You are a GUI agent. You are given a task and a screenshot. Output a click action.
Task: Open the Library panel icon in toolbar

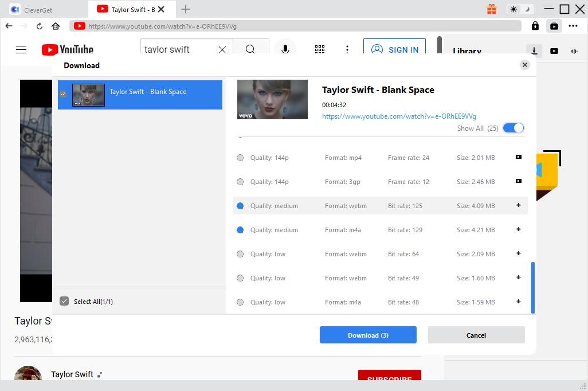pyautogui.click(x=554, y=26)
